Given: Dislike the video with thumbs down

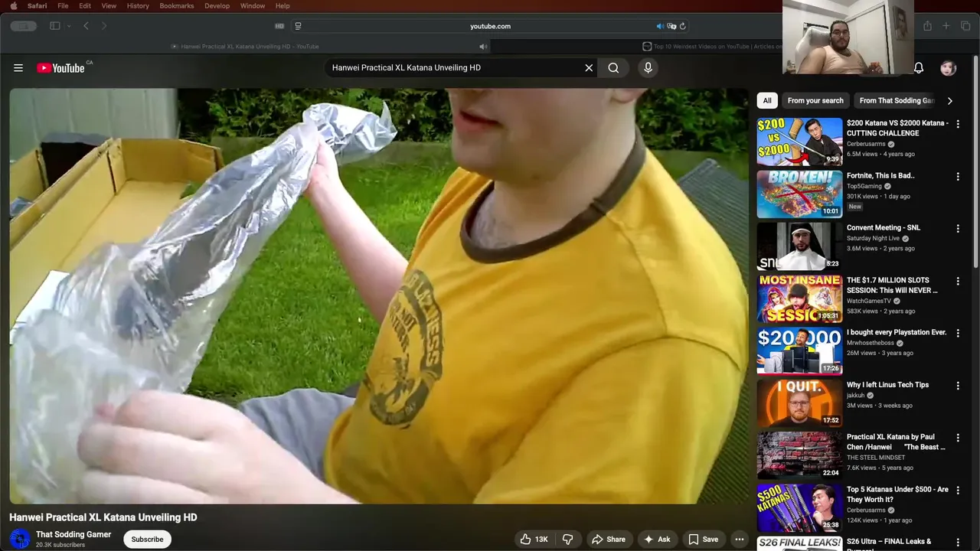Looking at the screenshot, I should pos(568,540).
